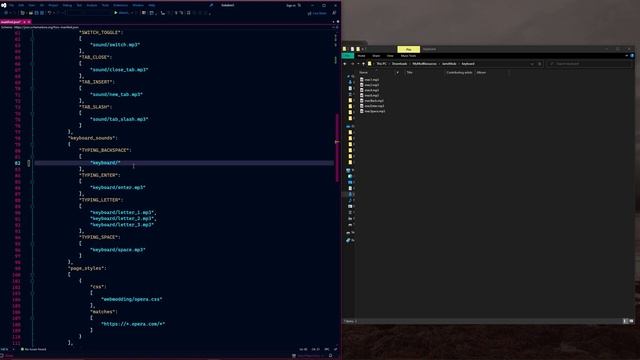Click This PC in the breadcrumb path
This screenshot has height=360, width=640.
381,64
